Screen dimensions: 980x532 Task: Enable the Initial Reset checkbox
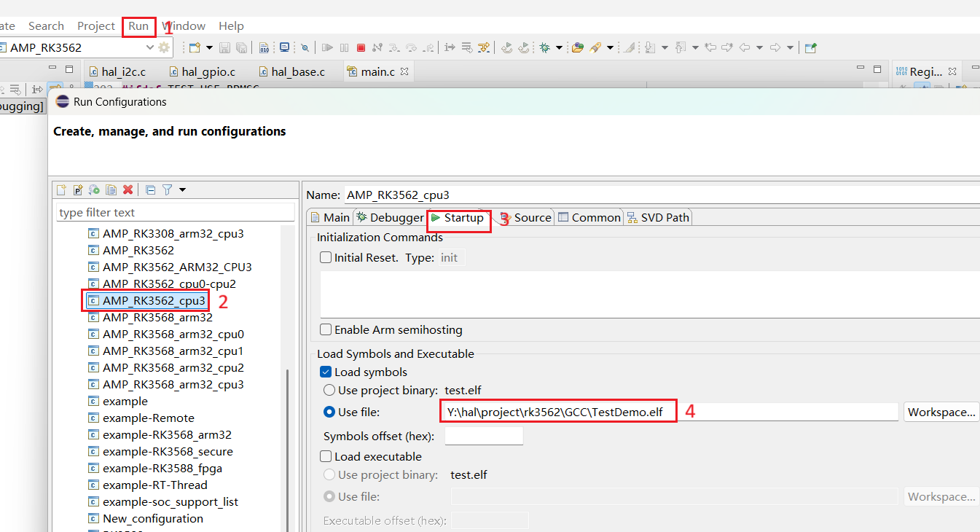tap(326, 257)
